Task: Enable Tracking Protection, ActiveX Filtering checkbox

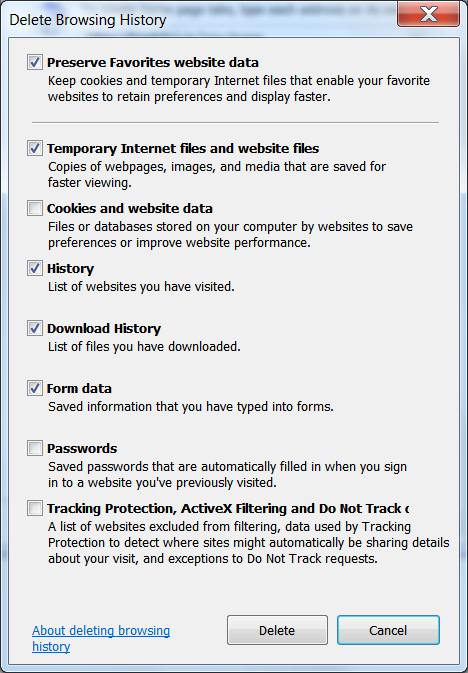Action: click(35, 509)
